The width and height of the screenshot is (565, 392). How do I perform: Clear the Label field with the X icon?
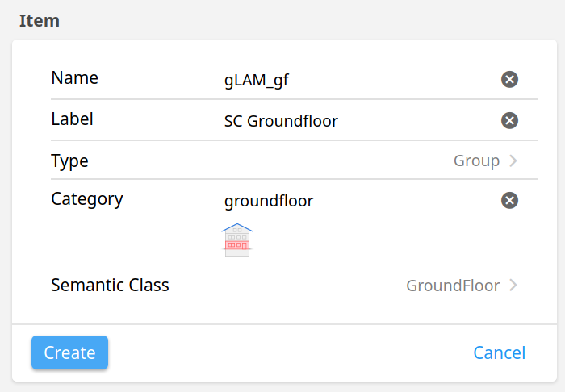click(509, 120)
